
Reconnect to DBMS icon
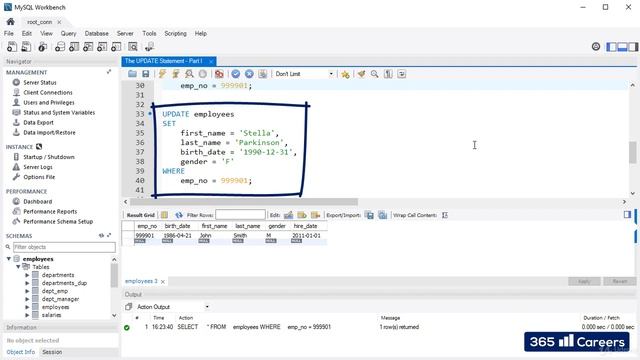(x=149, y=47)
